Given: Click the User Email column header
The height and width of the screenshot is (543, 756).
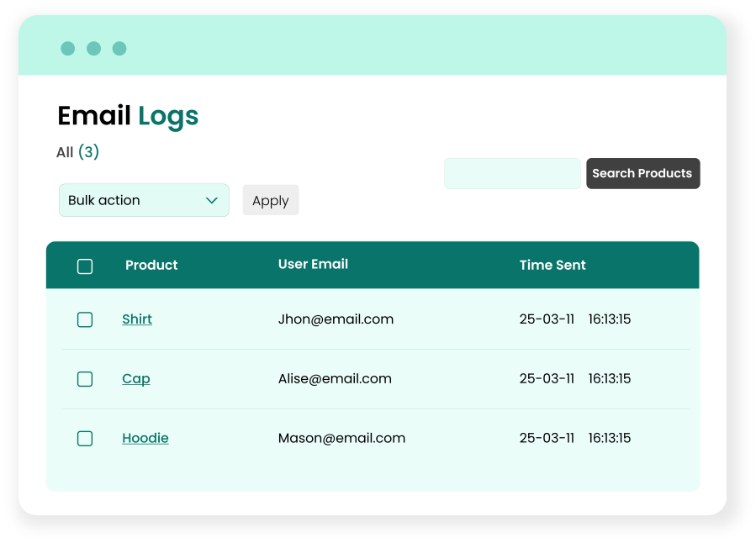Looking at the screenshot, I should click(x=313, y=264).
